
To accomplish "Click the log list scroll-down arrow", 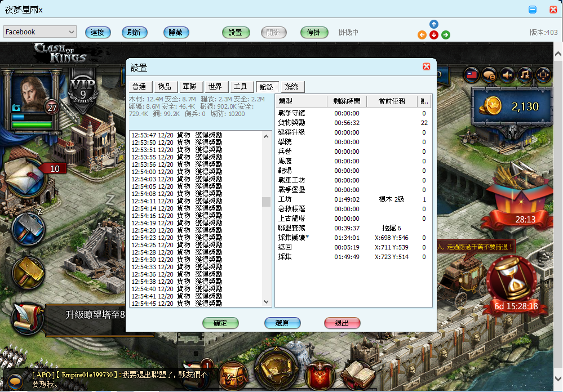I will [x=266, y=302].
